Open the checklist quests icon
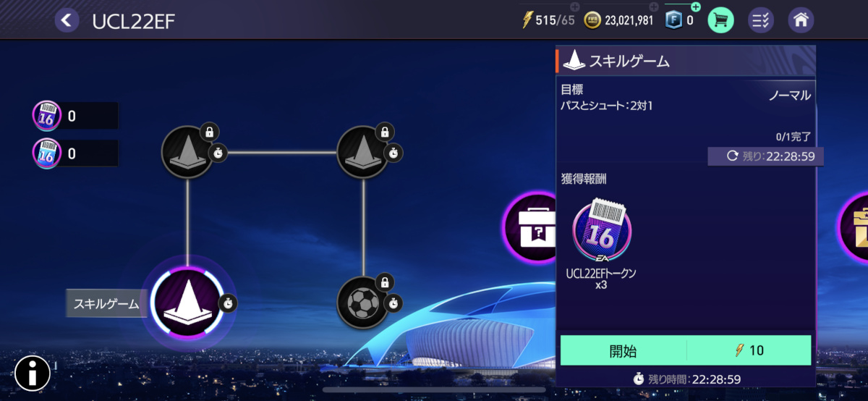Screen dimensions: 868x401 click(x=760, y=20)
